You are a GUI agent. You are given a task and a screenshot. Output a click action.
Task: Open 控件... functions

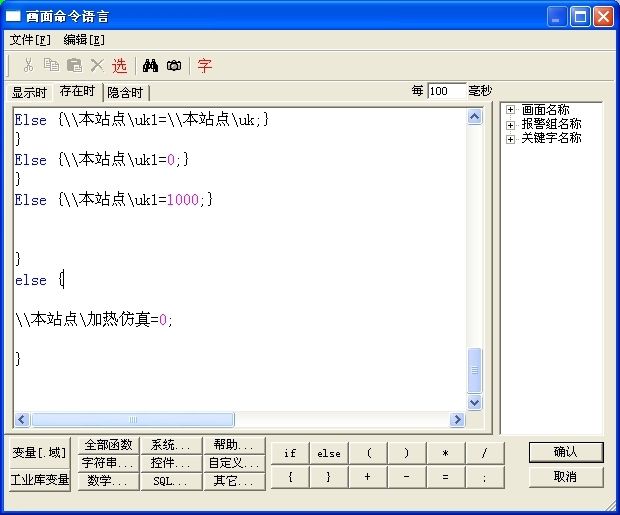point(171,463)
